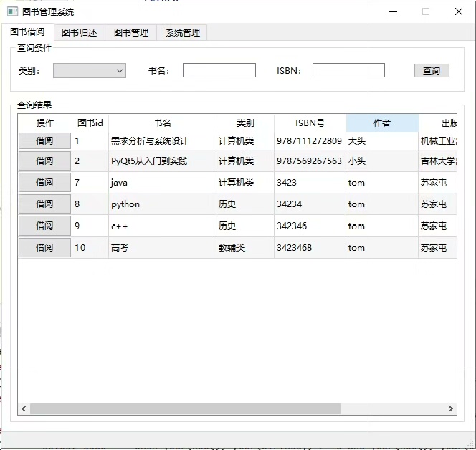
Task: Click the horizontal scrollbar left arrow
Action: pyautogui.click(x=24, y=408)
